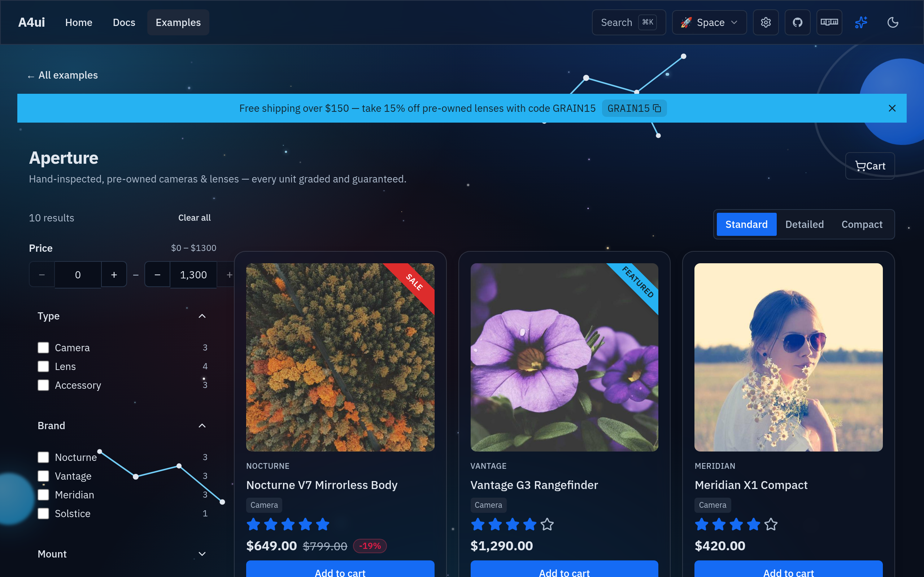Copy the GRAIN15 promo code

634,109
